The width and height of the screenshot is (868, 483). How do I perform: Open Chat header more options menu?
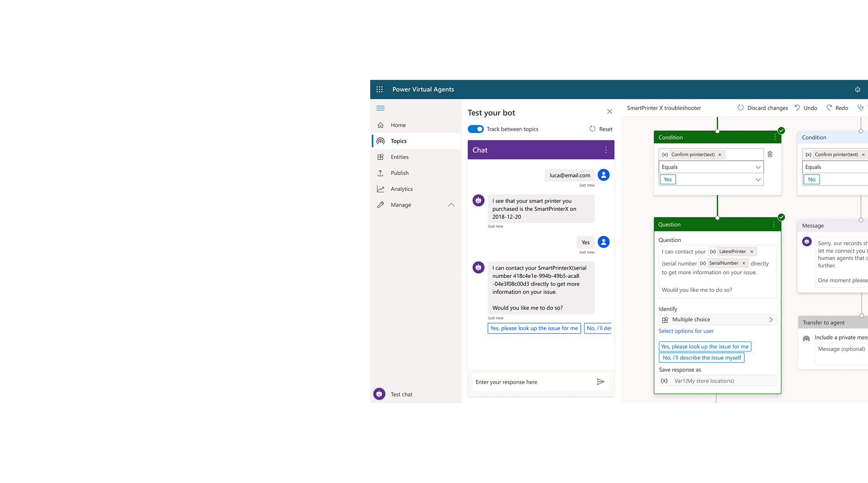606,150
